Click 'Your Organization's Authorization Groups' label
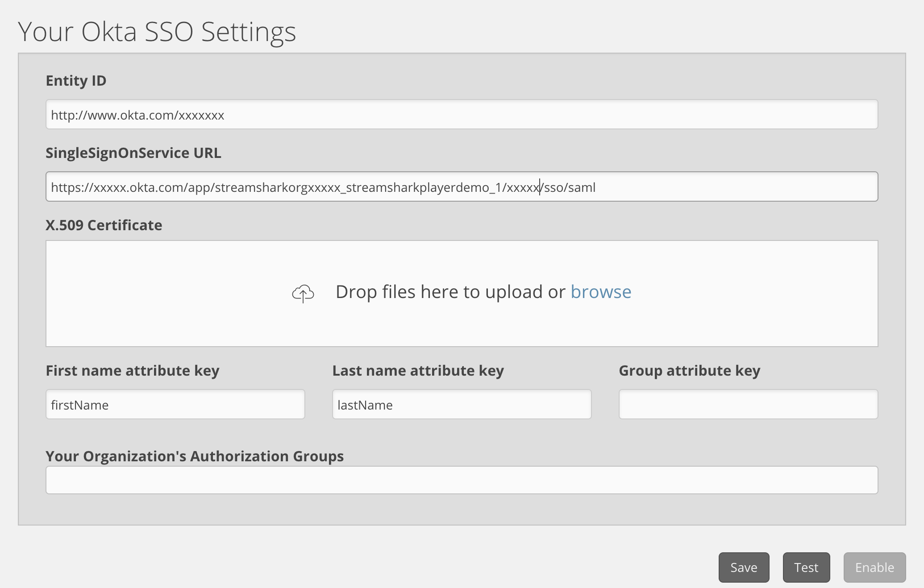924x588 pixels. pos(195,456)
